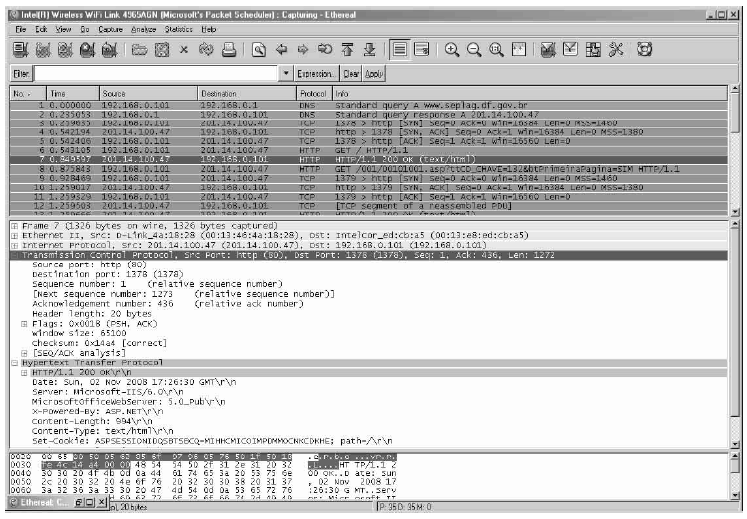Toggle packet list colorize button

(x=399, y=49)
